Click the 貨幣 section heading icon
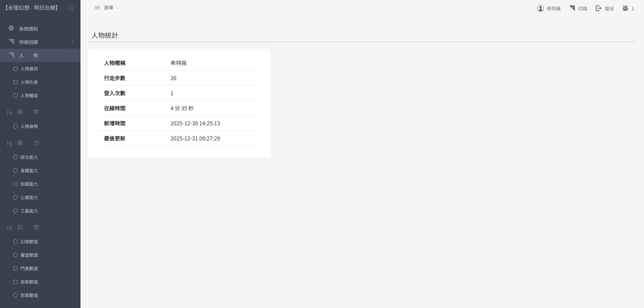The image size is (644, 308). click(x=9, y=113)
